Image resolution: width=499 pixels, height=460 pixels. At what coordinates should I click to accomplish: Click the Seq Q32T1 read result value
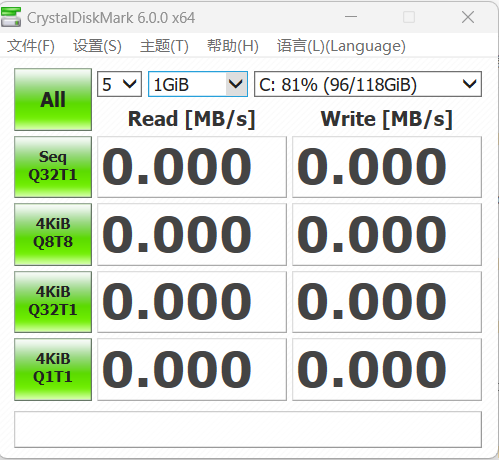(192, 167)
